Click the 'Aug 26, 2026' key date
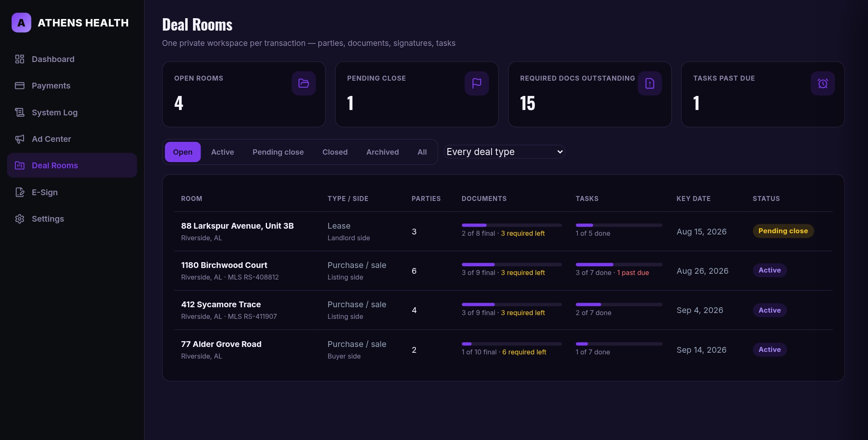Screen dimensions: 868x440 tap(702, 271)
